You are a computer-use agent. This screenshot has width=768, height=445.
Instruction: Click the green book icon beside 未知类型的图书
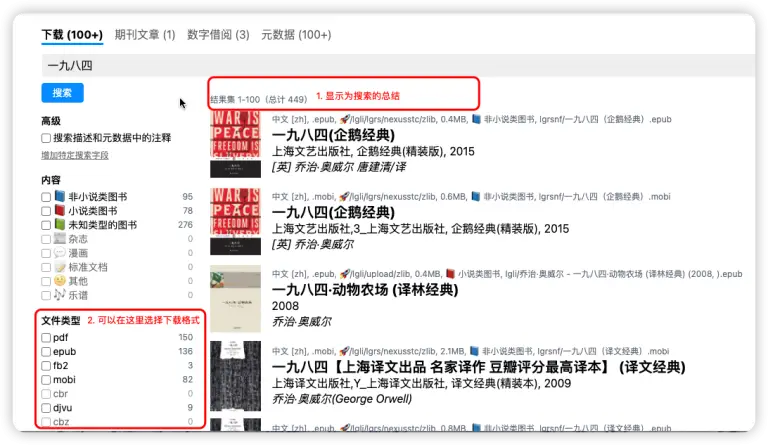[x=60, y=224]
